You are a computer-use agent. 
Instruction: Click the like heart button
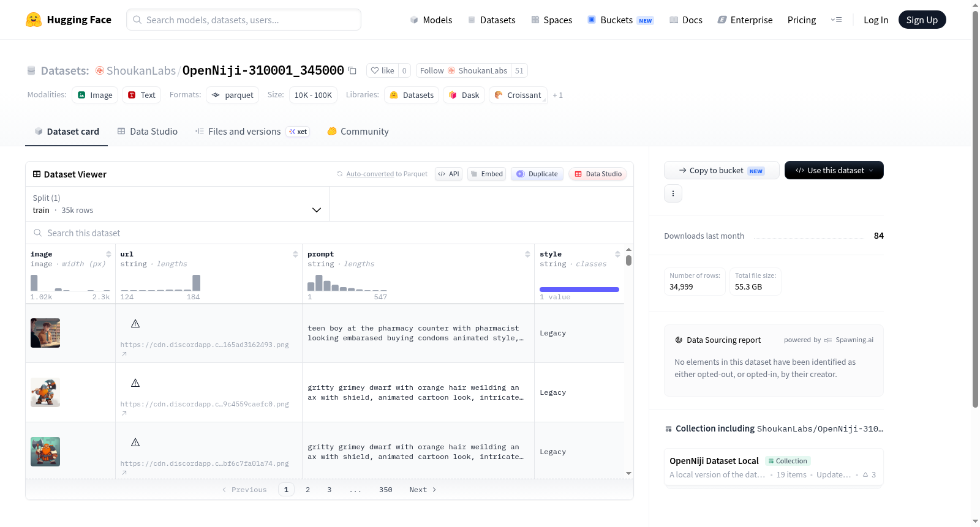click(x=382, y=70)
